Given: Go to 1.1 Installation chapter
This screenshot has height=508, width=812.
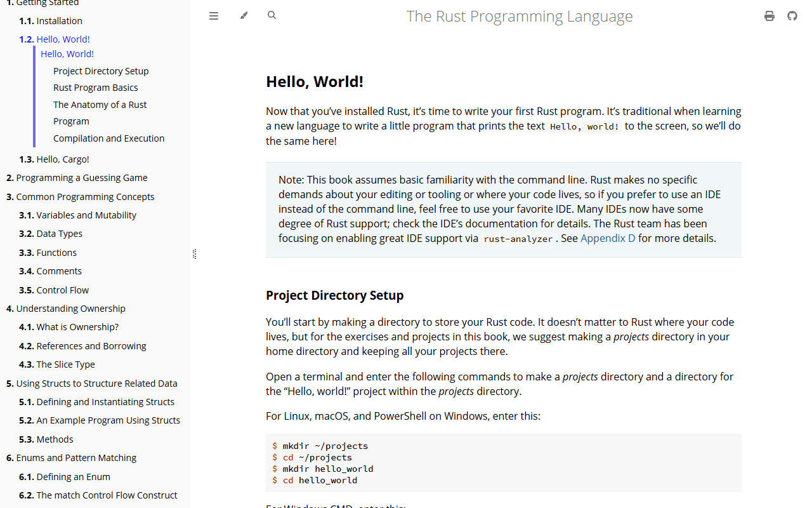Looking at the screenshot, I should tap(51, 21).
